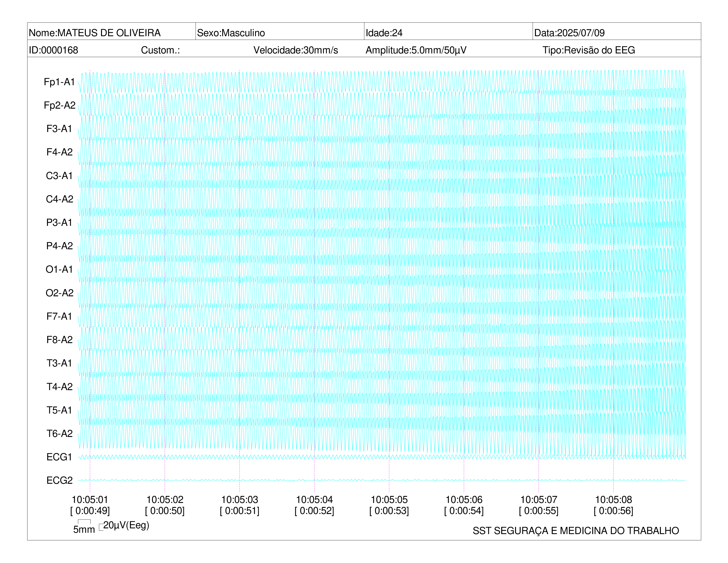Select the ID:0000168 text

[53, 50]
